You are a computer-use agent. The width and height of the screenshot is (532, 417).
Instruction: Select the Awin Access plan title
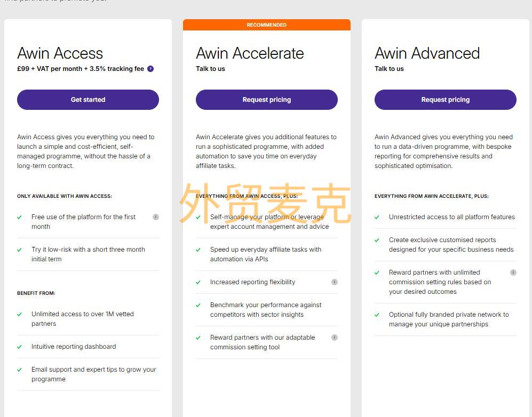[x=60, y=53]
